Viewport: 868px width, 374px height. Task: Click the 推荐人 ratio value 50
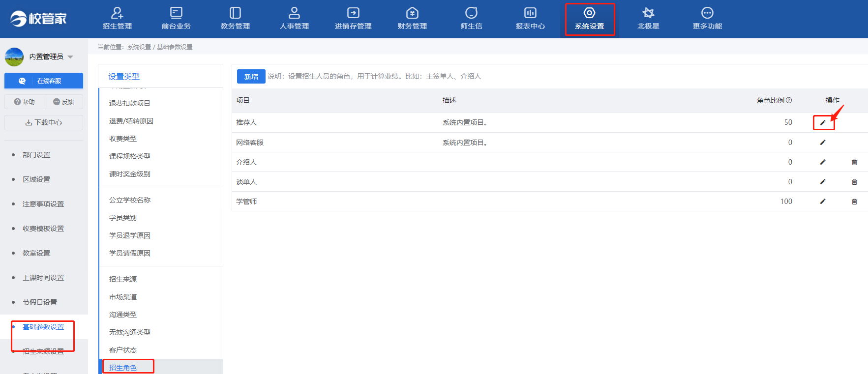tap(788, 122)
